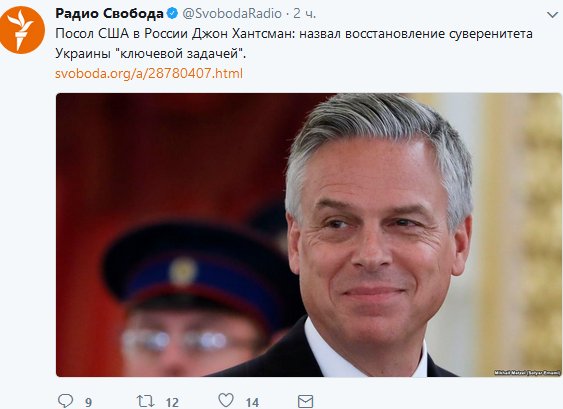Click the blue verified badge icon
Image resolution: width=563 pixels, height=409 pixels.
click(173, 14)
